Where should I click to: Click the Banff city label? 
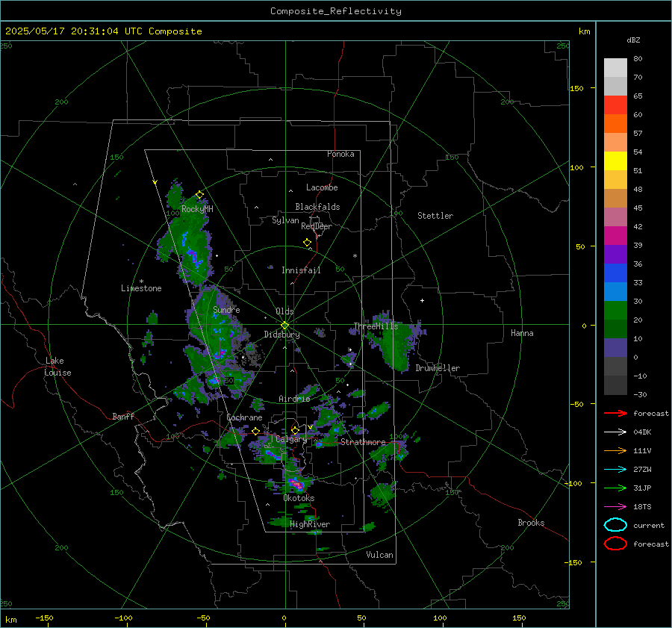(x=123, y=416)
